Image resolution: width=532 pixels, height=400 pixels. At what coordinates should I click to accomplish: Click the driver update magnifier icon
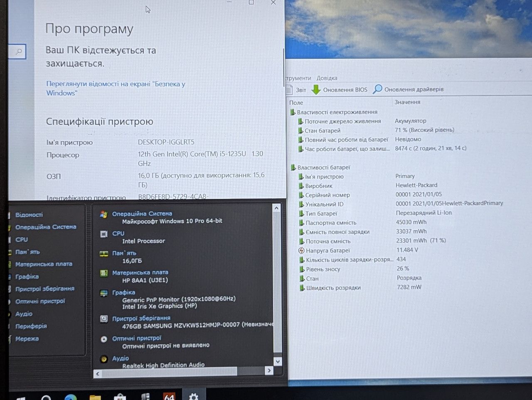377,89
